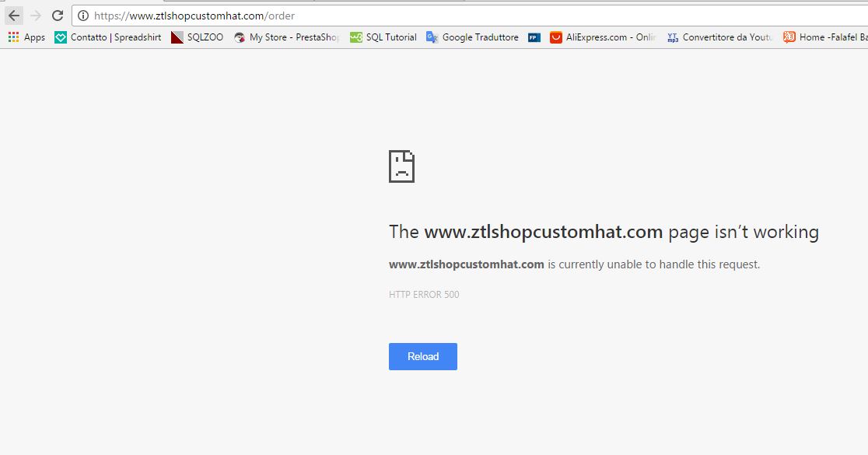Click the FP bookmark icon
Viewport: 868px width, 455px height.
point(534,37)
